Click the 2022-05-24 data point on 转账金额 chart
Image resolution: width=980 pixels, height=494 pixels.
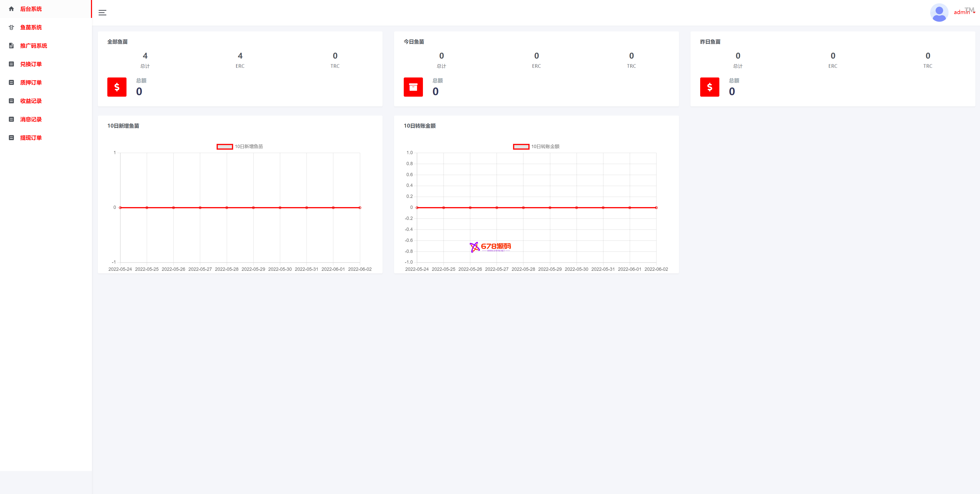click(x=417, y=207)
